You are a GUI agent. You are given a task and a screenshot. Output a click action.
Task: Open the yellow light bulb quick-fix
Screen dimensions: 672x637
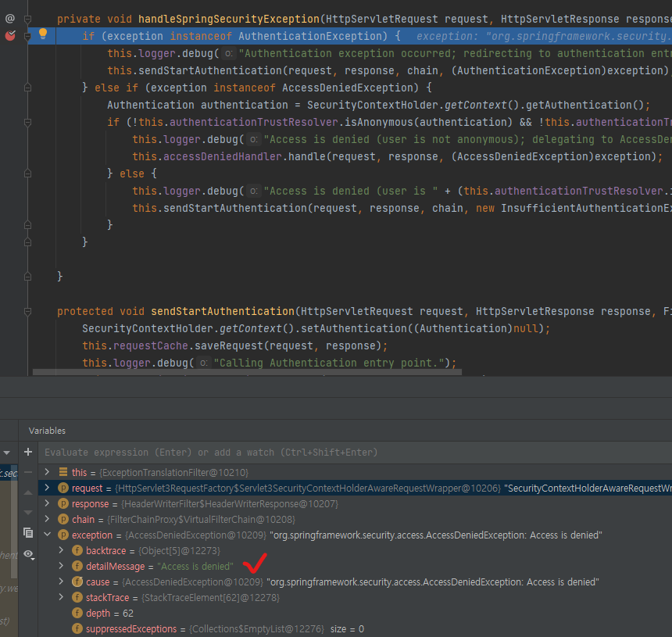point(43,34)
